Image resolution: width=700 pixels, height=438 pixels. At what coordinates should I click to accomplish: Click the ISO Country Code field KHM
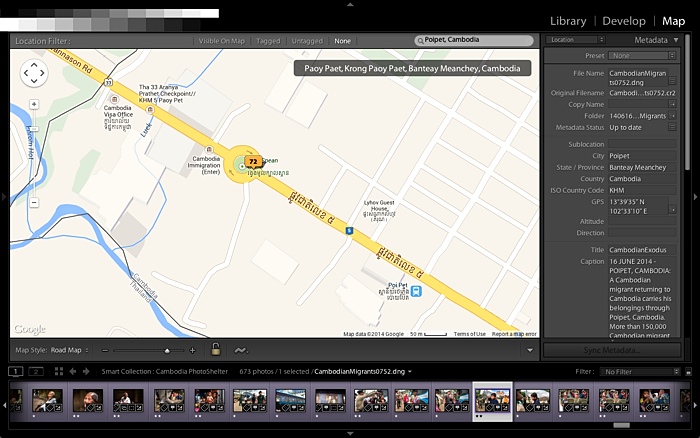(642, 190)
